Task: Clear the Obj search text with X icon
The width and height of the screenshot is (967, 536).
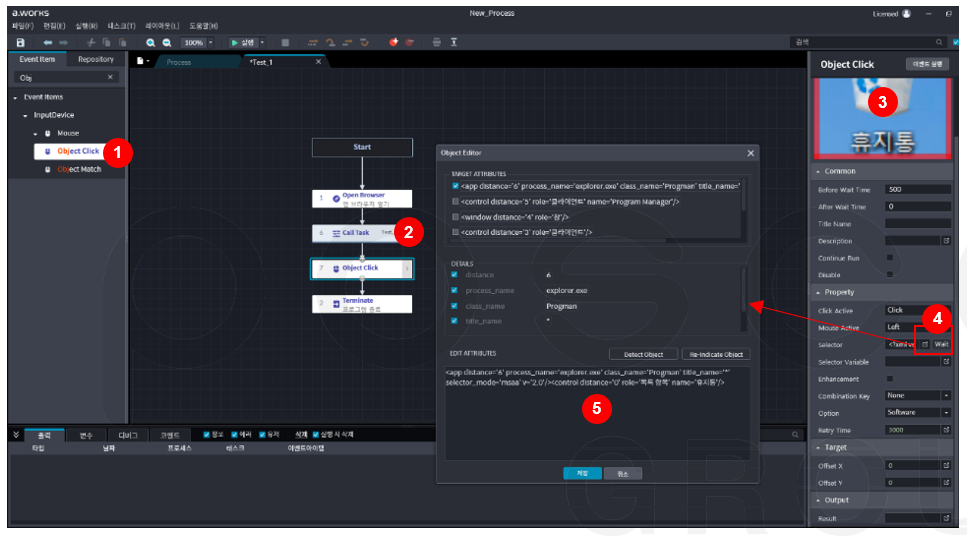Action: [x=111, y=77]
